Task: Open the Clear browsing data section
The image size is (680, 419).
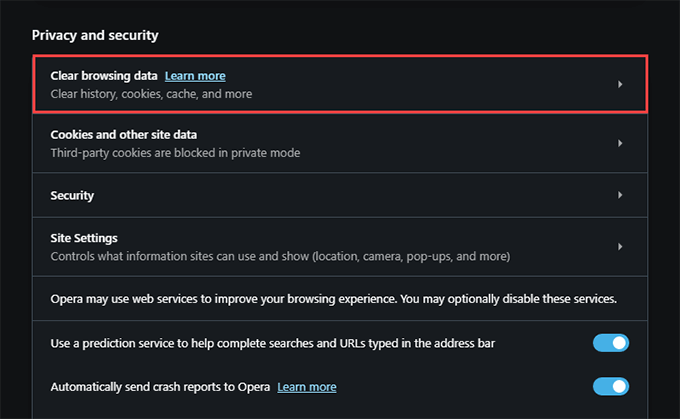Action: [x=107, y=76]
